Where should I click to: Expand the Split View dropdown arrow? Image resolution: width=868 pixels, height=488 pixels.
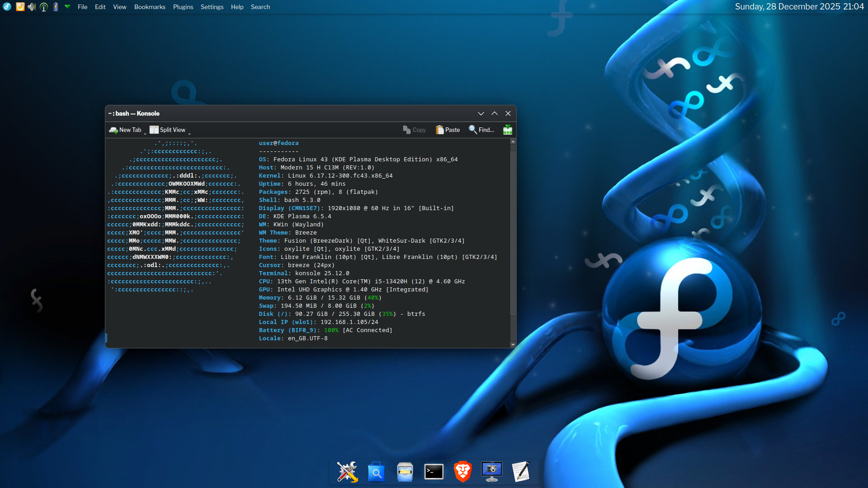point(189,134)
